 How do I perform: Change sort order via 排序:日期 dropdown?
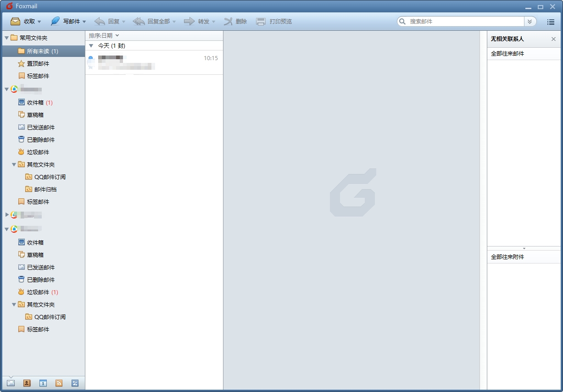click(104, 35)
